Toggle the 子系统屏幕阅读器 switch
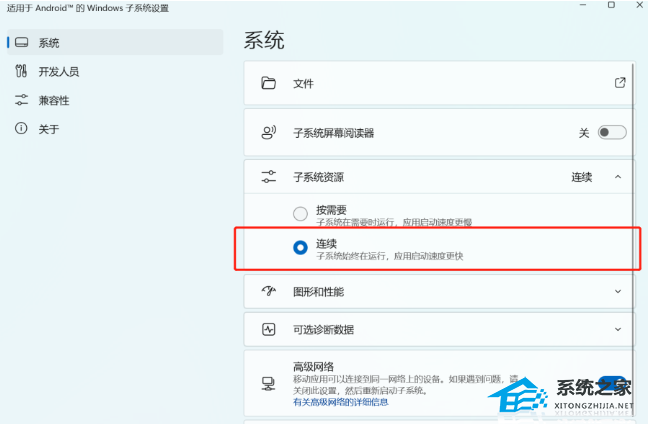Screen dimensions: 649x424 pyautogui.click(x=611, y=132)
